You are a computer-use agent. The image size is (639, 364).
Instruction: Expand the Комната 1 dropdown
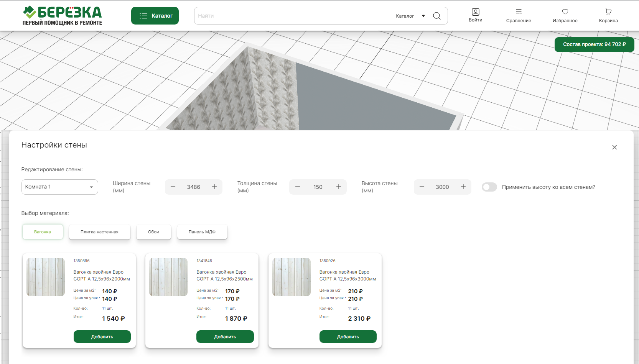[x=60, y=187]
